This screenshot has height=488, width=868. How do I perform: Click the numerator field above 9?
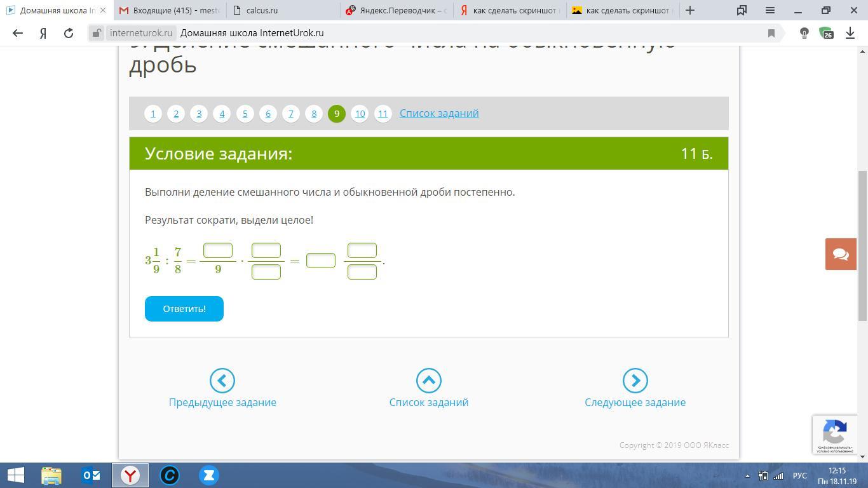pyautogui.click(x=218, y=250)
